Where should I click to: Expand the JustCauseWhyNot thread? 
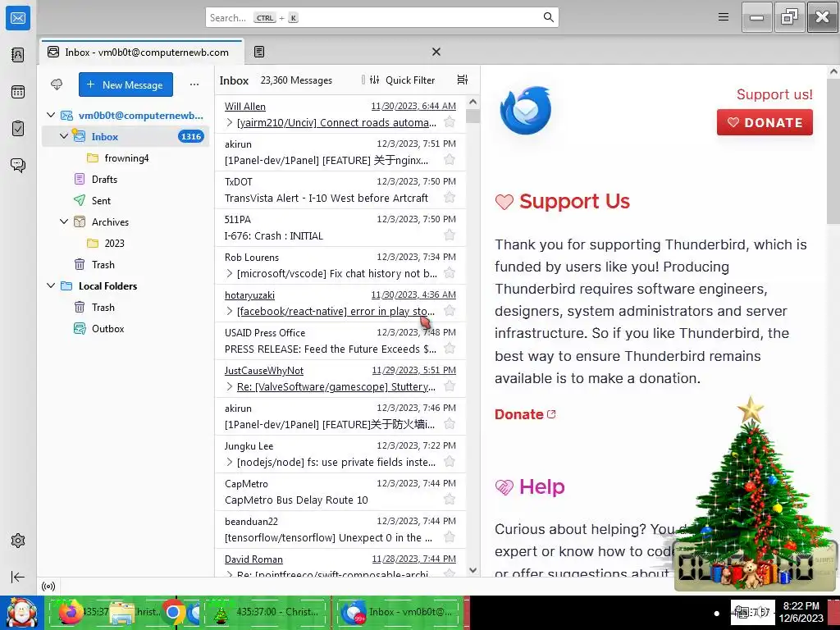(x=230, y=387)
